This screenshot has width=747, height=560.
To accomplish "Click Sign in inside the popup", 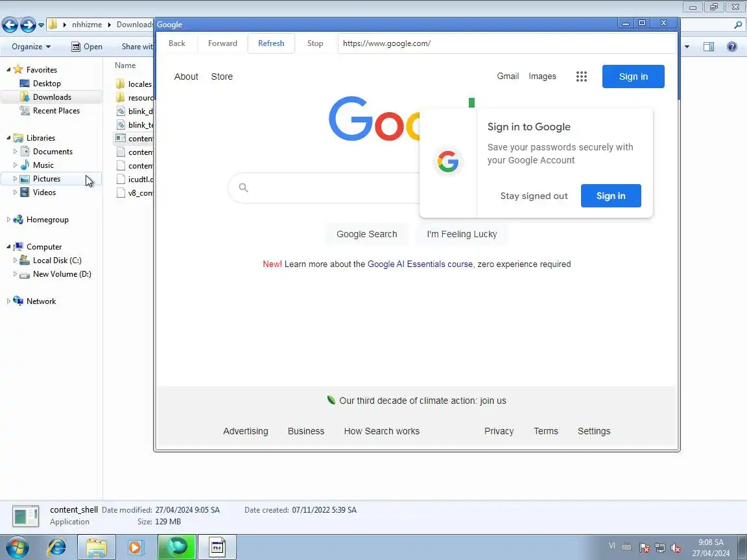I will pos(611,196).
